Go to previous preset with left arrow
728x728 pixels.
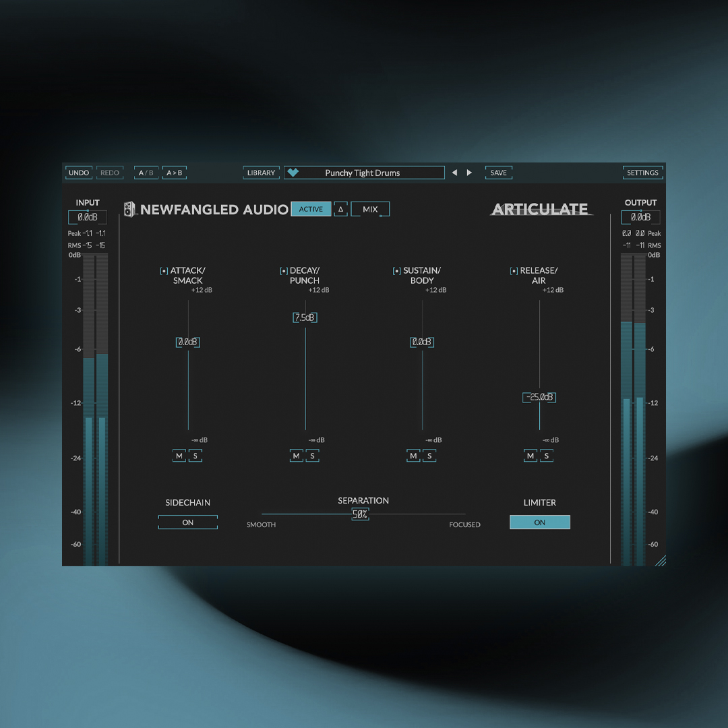(x=454, y=173)
